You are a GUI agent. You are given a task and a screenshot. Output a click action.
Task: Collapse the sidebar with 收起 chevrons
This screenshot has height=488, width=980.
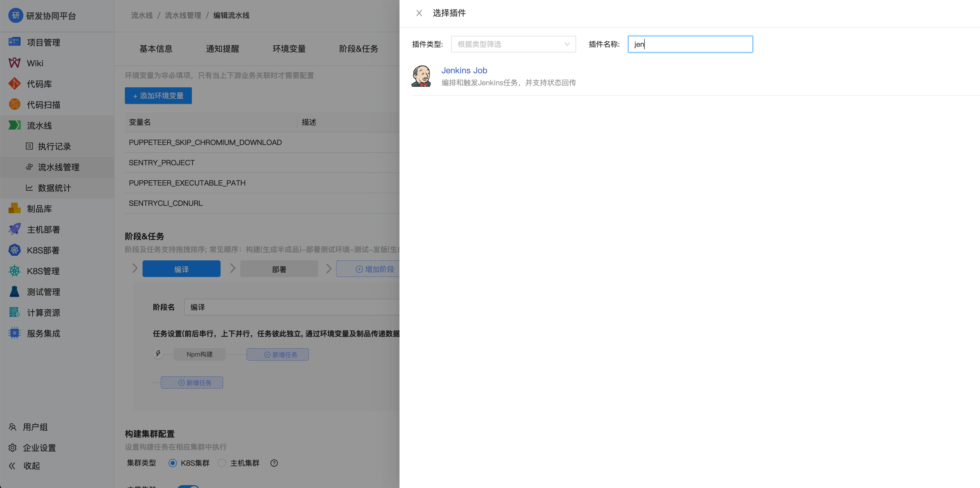coord(12,466)
